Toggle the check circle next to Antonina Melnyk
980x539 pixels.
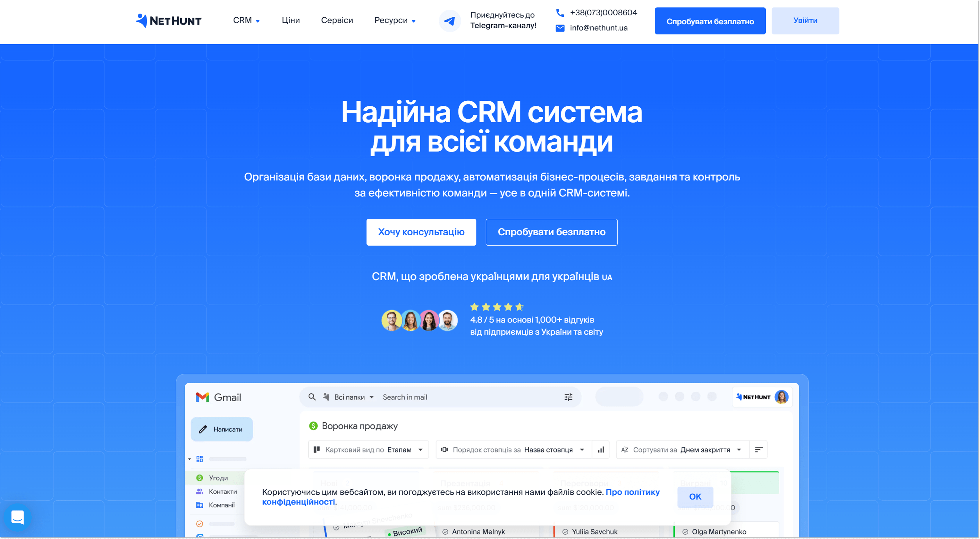(x=446, y=531)
